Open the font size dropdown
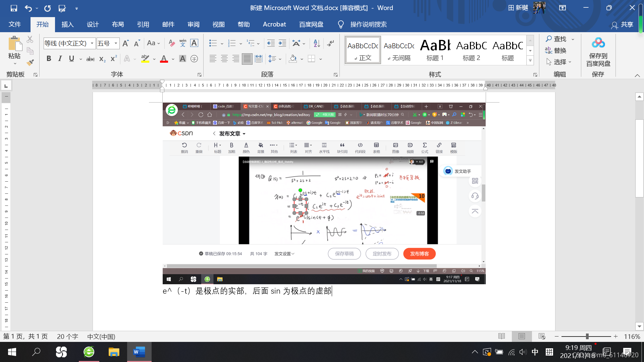 tap(116, 43)
